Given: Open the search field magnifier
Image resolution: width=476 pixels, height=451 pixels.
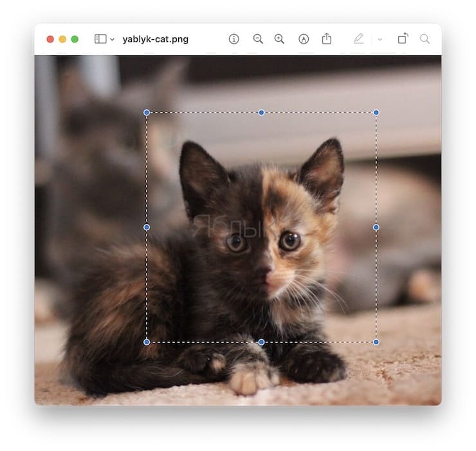Looking at the screenshot, I should click(425, 39).
